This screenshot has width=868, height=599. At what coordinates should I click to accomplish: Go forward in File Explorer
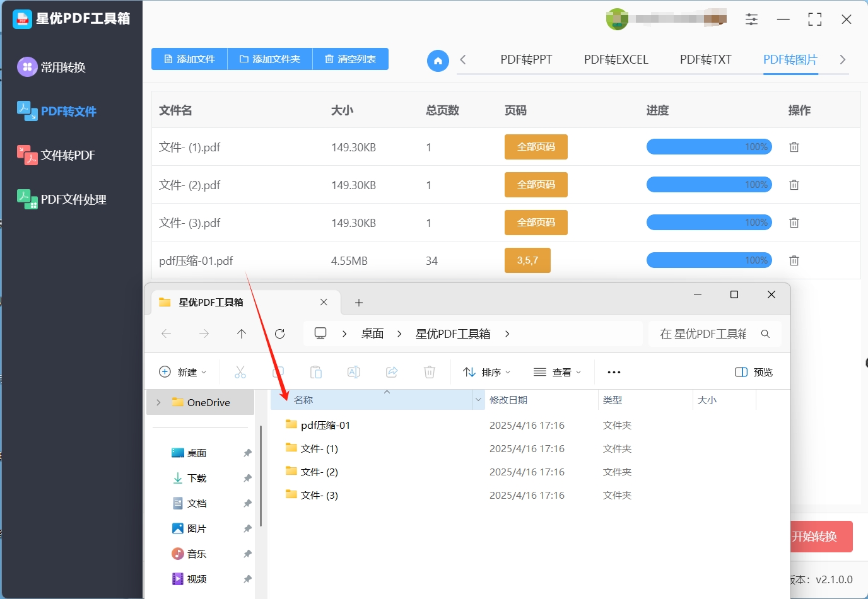[204, 334]
